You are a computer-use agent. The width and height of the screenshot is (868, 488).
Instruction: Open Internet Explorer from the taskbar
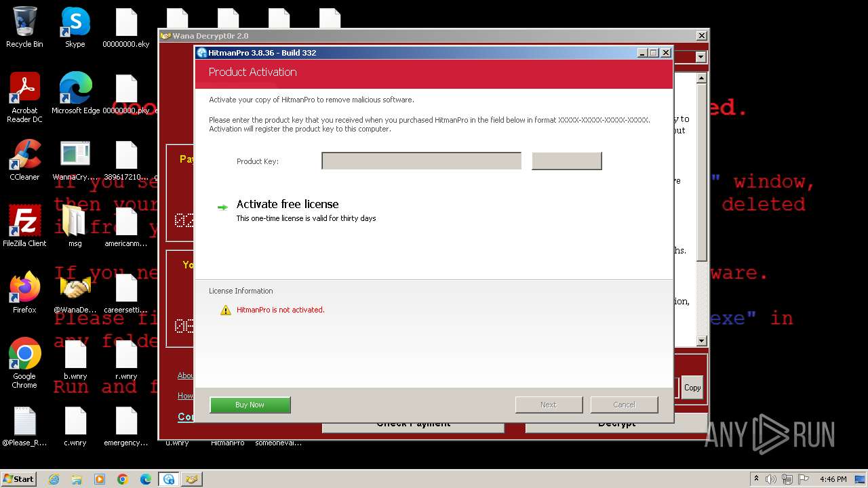54,479
